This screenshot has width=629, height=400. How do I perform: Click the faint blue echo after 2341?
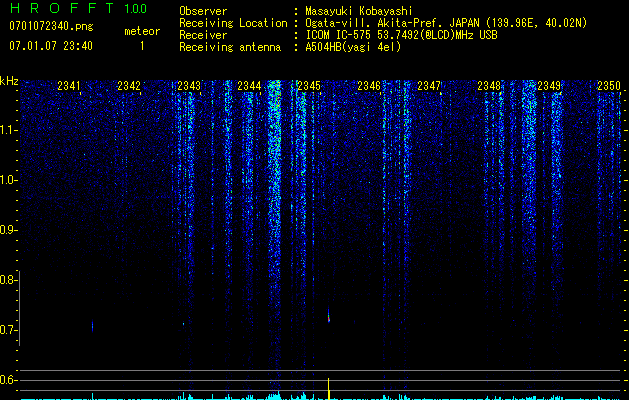click(x=93, y=326)
